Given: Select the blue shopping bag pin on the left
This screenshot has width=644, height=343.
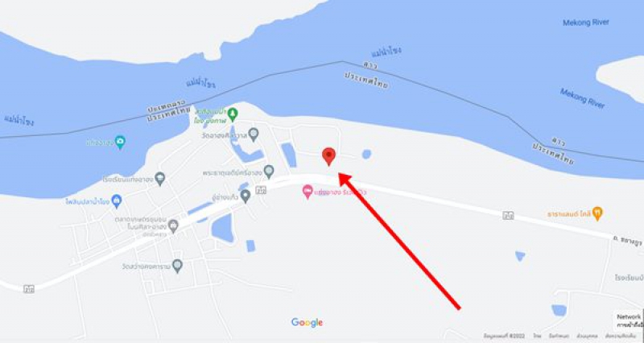Looking at the screenshot, I should (117, 201).
